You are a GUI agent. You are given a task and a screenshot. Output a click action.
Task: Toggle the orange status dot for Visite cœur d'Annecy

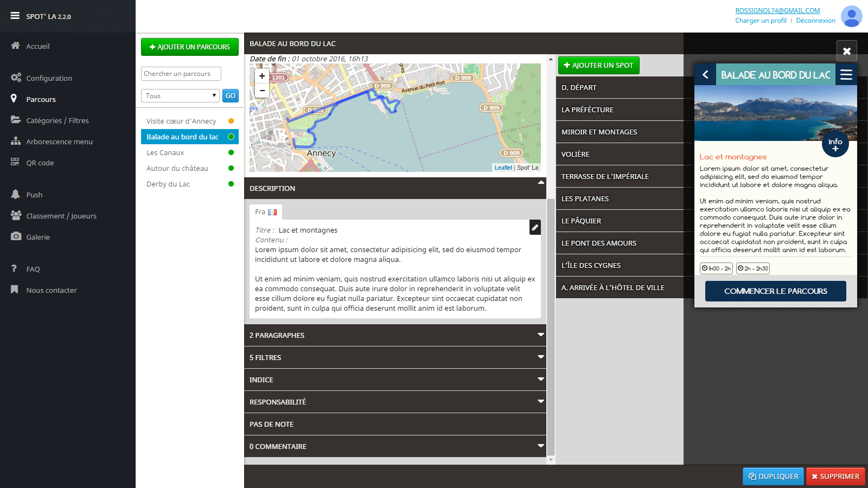(232, 121)
